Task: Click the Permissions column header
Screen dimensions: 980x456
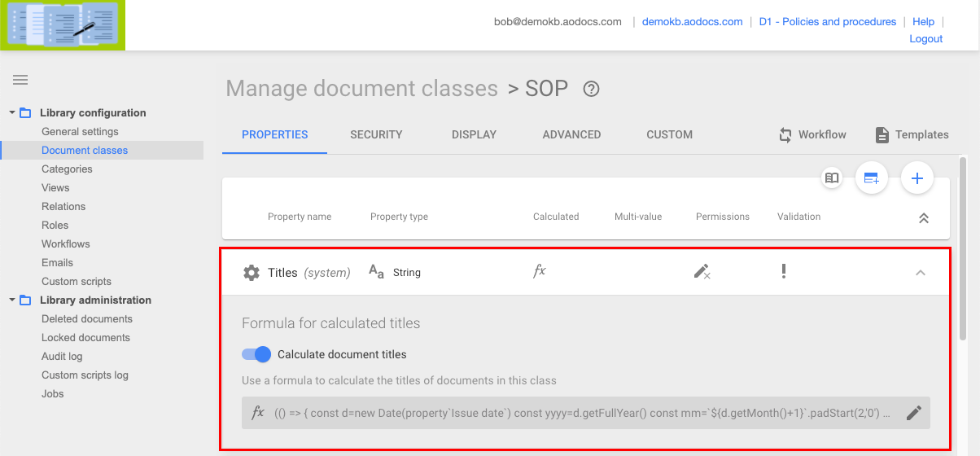Action: [x=723, y=217]
